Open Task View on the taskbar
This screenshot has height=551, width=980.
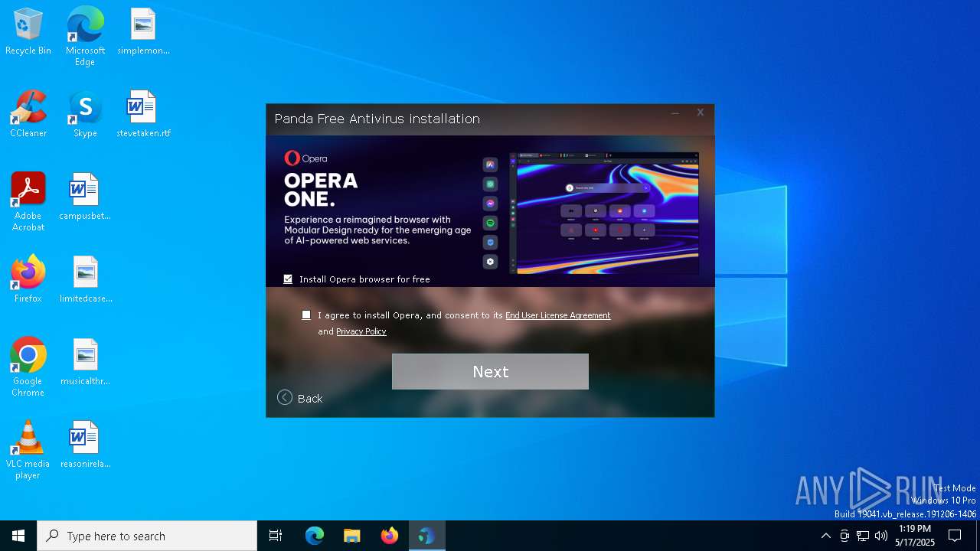[x=276, y=536]
